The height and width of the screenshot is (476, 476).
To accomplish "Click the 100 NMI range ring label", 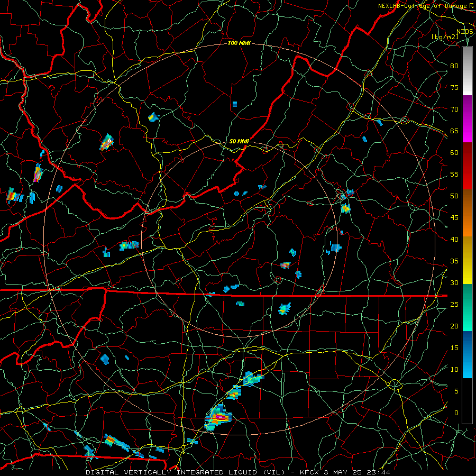I will pyautogui.click(x=239, y=43).
